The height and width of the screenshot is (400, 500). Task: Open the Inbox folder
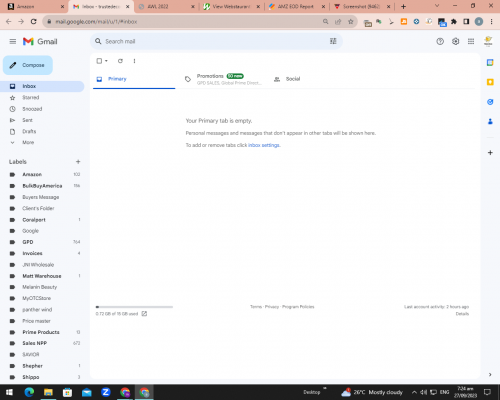click(42, 86)
